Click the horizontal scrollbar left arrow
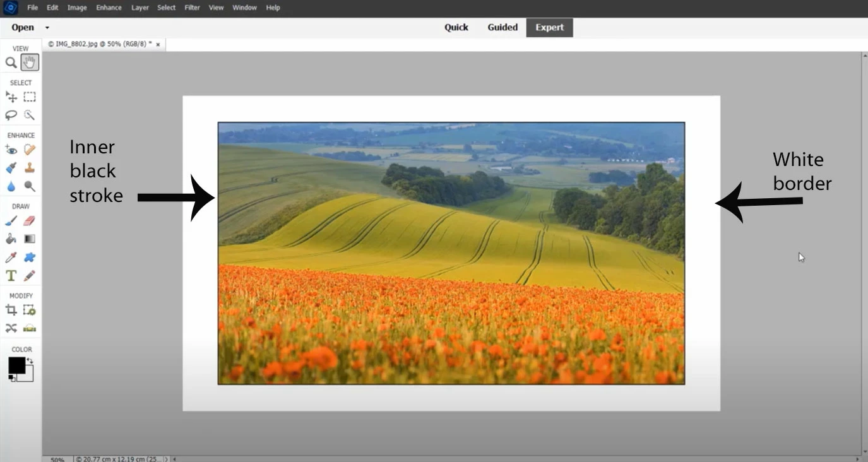Image resolution: width=868 pixels, height=462 pixels. coord(174,459)
